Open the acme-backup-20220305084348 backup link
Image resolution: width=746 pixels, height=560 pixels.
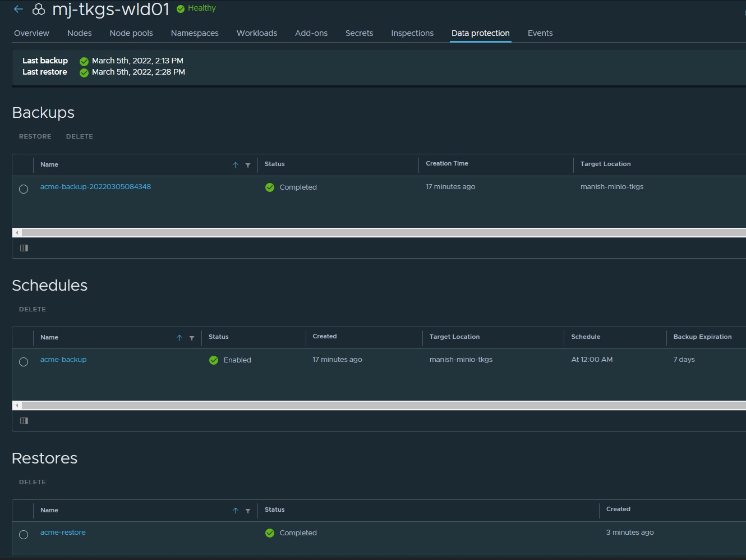pyautogui.click(x=95, y=187)
